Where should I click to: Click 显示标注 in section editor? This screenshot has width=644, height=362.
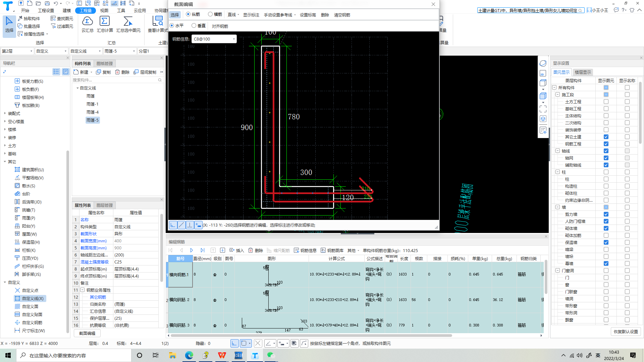click(251, 15)
